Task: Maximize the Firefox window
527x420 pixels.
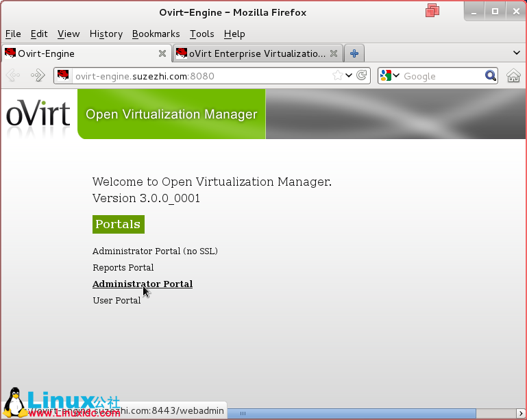Action: (x=495, y=12)
